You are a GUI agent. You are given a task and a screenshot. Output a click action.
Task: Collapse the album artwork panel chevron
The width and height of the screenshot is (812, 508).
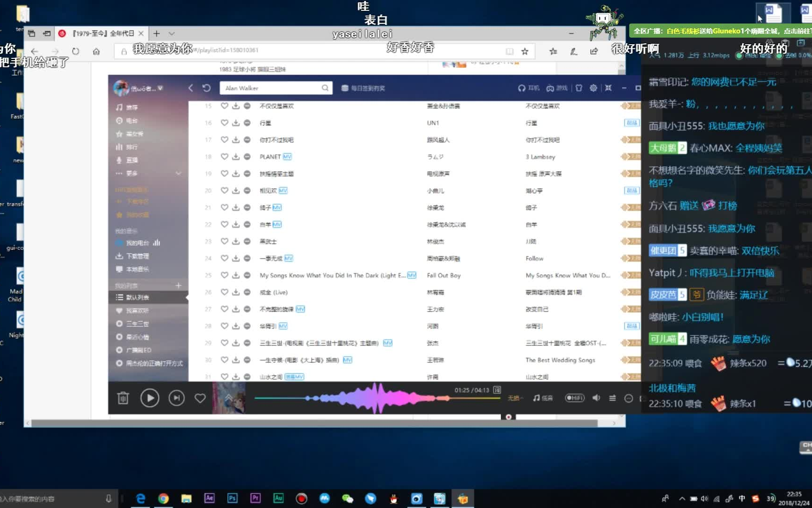click(229, 397)
